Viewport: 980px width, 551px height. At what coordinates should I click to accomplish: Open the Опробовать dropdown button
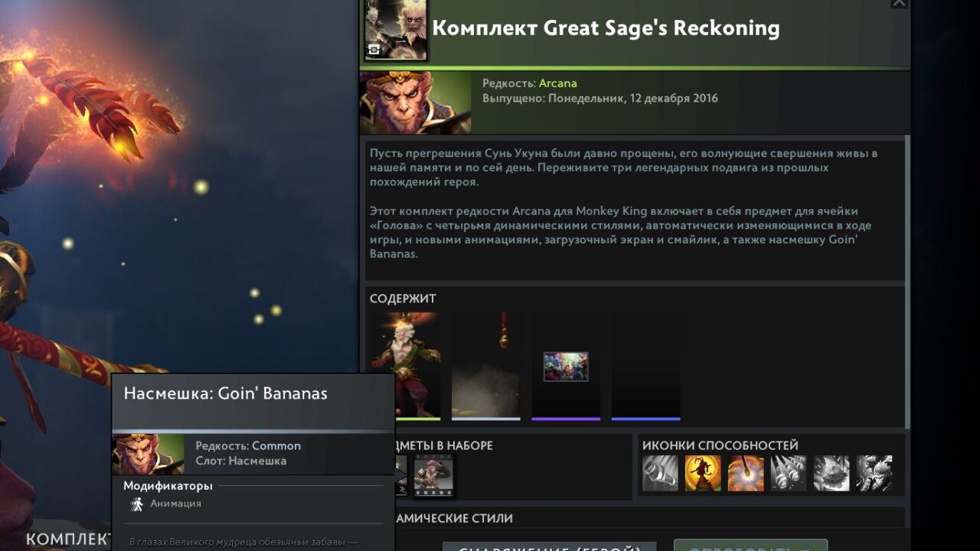(750, 546)
